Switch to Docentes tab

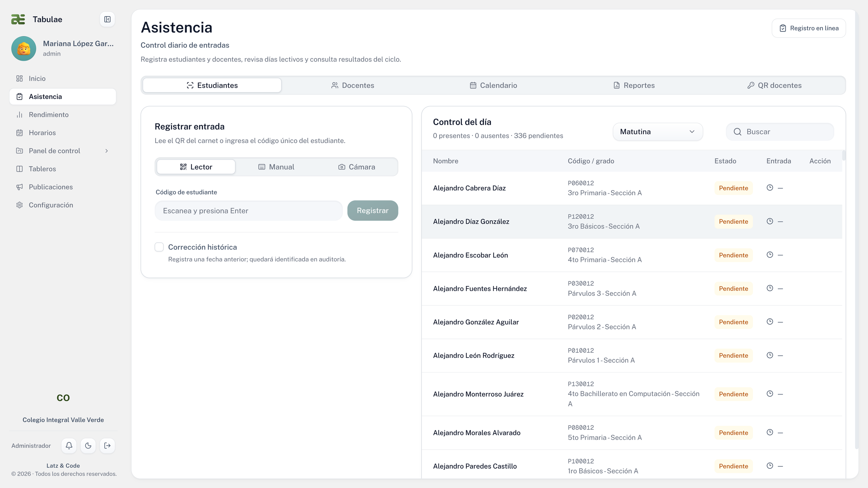point(353,85)
